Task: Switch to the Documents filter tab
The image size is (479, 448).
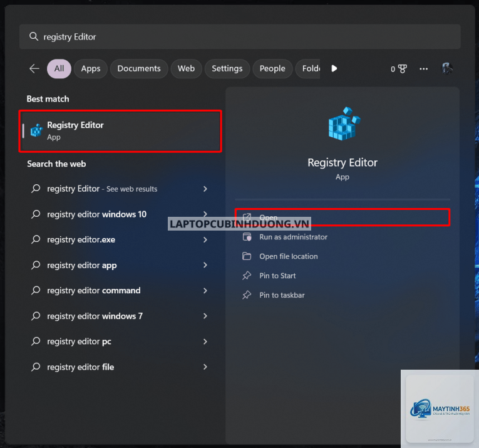Action: point(139,68)
